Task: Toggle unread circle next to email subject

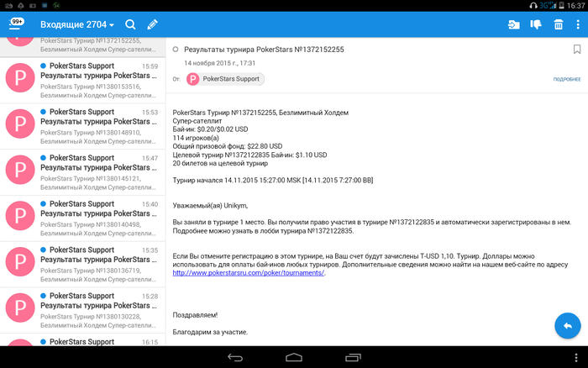Action: (175, 49)
